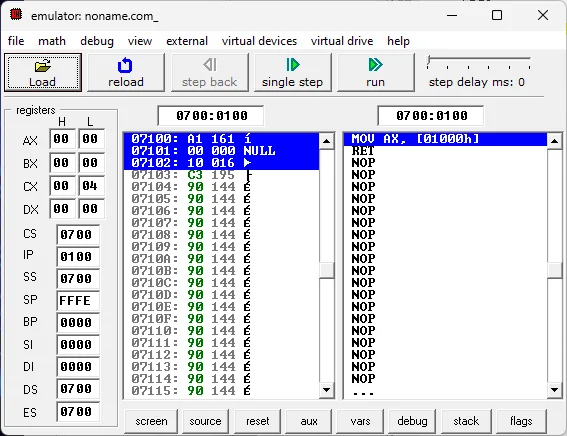Click memory list scroll up arrow
This screenshot has width=567, height=436.
(327, 141)
